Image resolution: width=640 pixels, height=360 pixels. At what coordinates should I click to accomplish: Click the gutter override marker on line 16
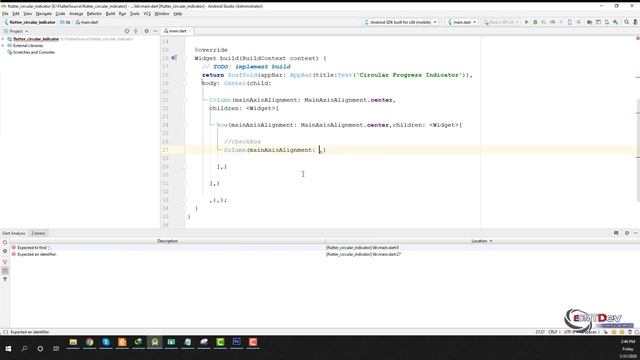tap(174, 58)
